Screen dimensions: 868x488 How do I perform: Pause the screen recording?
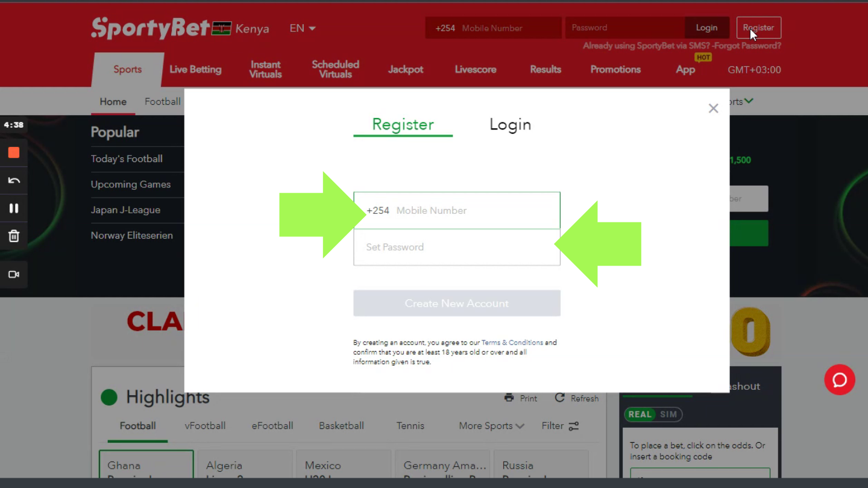14,208
